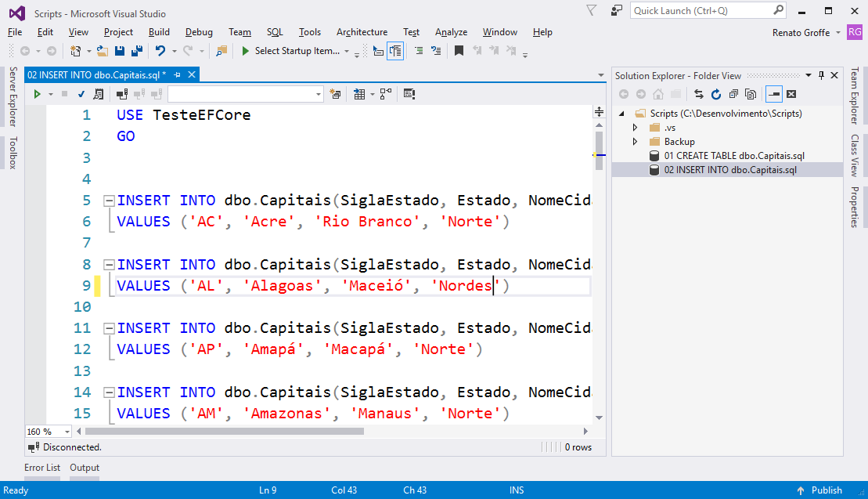Parse the SQL script using the checkmark icon
Screen dimensions: 868x499
coord(81,93)
